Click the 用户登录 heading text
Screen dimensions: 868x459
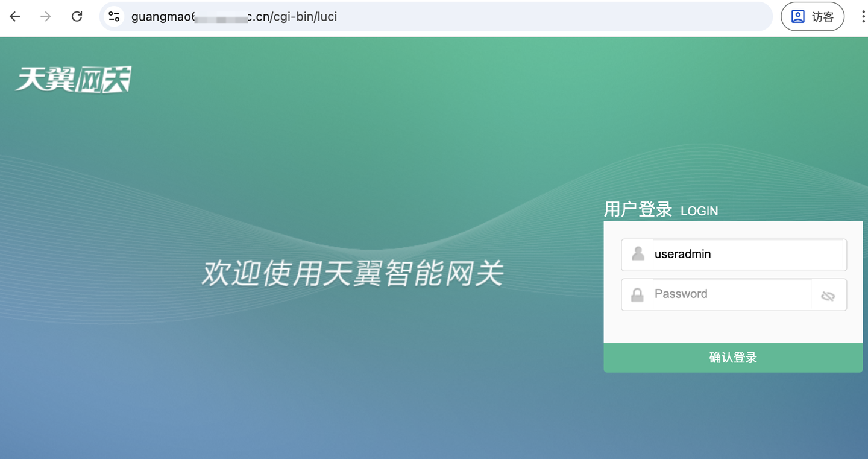click(638, 209)
